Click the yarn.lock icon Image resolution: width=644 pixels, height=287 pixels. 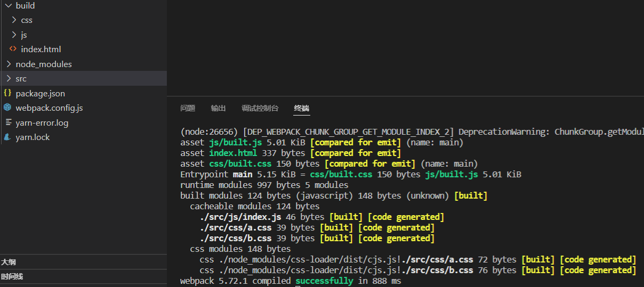7,137
